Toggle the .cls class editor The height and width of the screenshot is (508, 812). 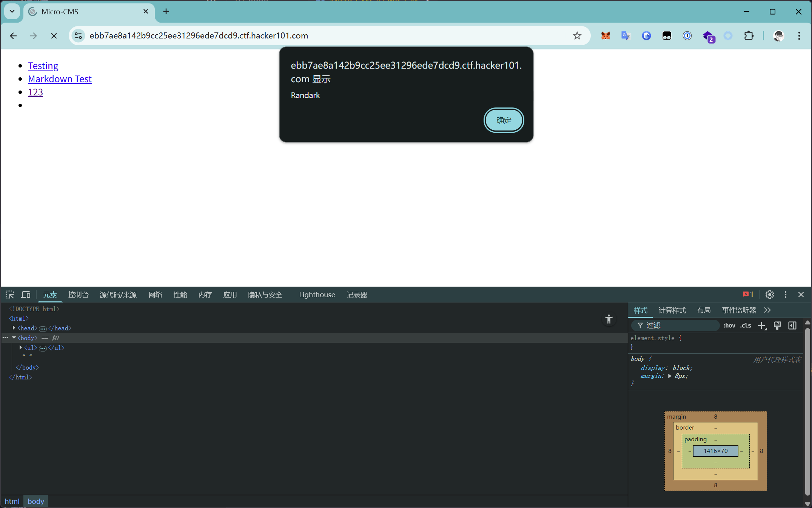tap(746, 325)
